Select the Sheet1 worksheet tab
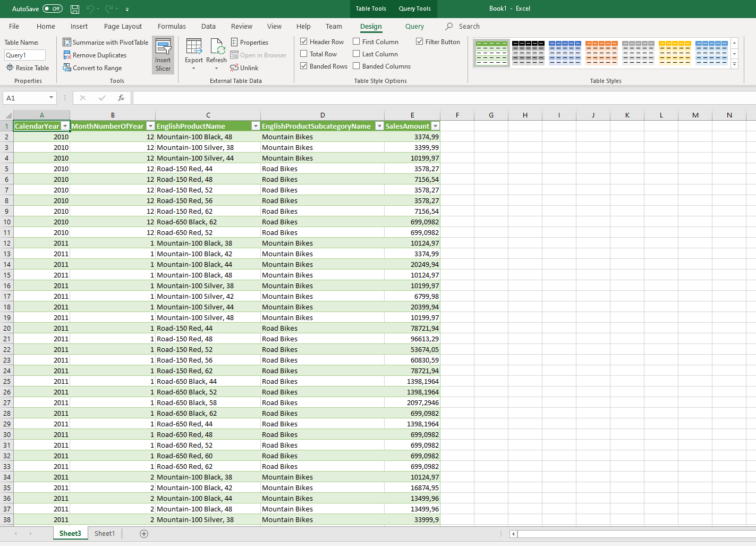The width and height of the screenshot is (756, 546). click(104, 533)
